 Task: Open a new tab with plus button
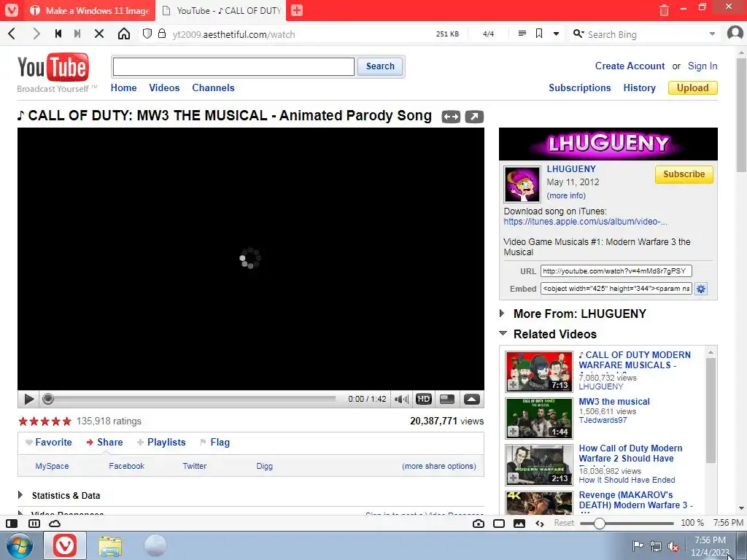click(x=297, y=10)
